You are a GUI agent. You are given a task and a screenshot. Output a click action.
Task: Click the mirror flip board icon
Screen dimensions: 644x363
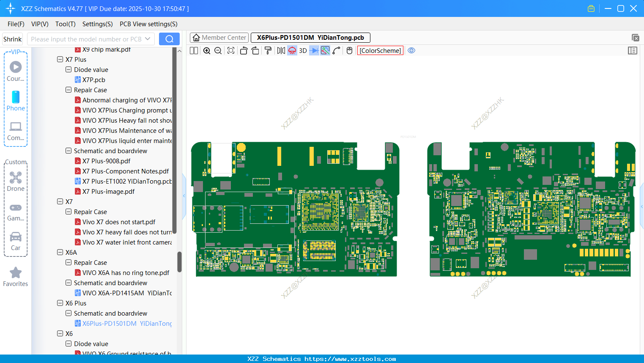pyautogui.click(x=281, y=51)
